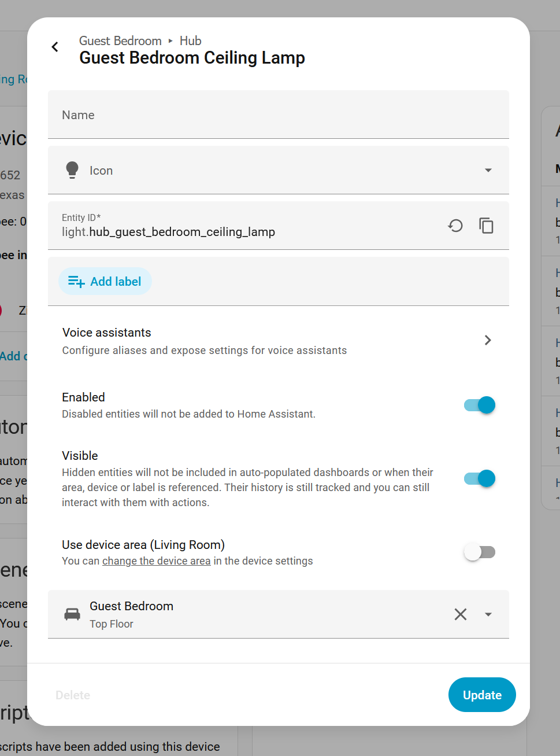Viewport: 560px width, 756px height.
Task: Click the back arrow in dialog header
Action: pos(55,47)
